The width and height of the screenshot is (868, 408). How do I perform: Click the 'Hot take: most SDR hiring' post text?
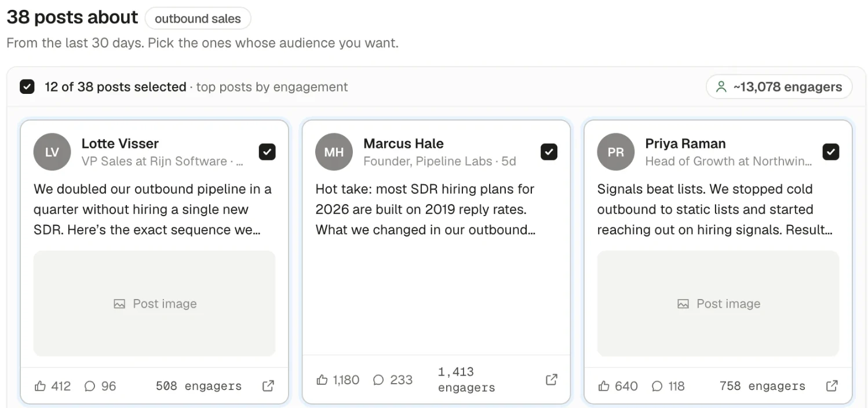pos(425,209)
